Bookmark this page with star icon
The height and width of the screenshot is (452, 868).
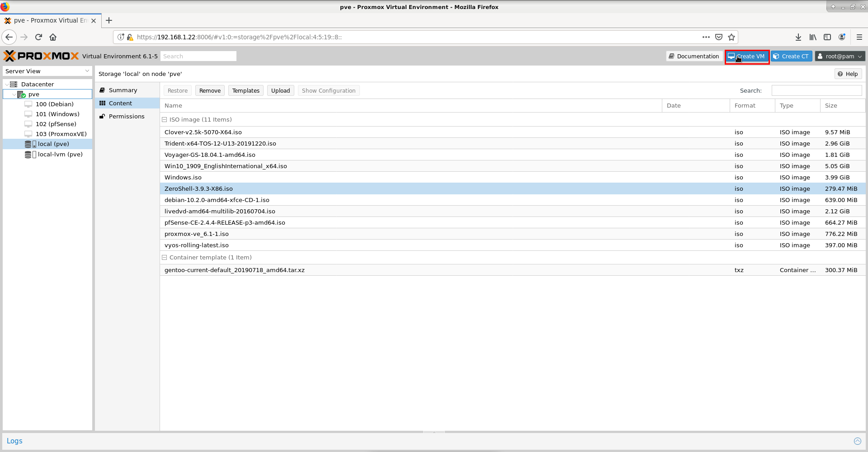coord(731,37)
